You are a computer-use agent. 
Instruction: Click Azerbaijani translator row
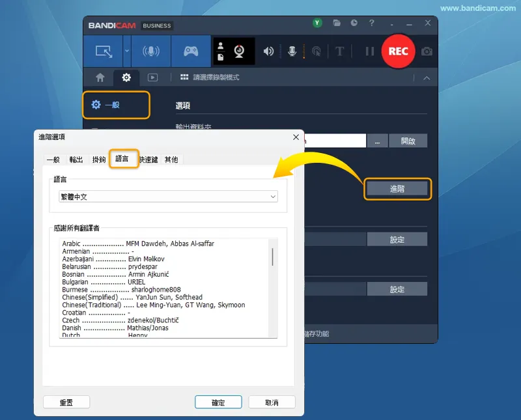click(113, 259)
